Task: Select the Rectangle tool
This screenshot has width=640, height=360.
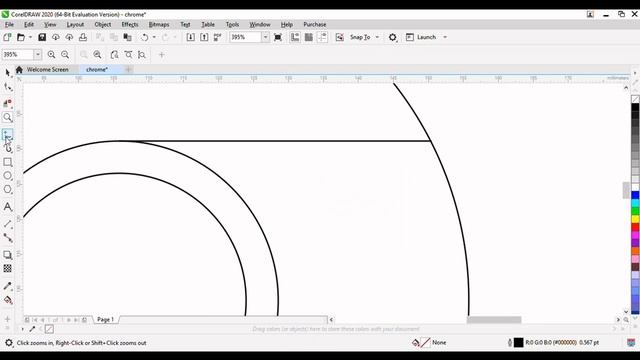Action: coord(7,162)
